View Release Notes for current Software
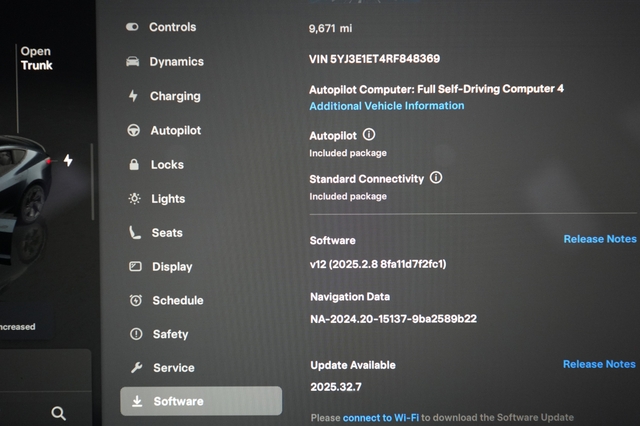The image size is (640, 426). point(600,239)
